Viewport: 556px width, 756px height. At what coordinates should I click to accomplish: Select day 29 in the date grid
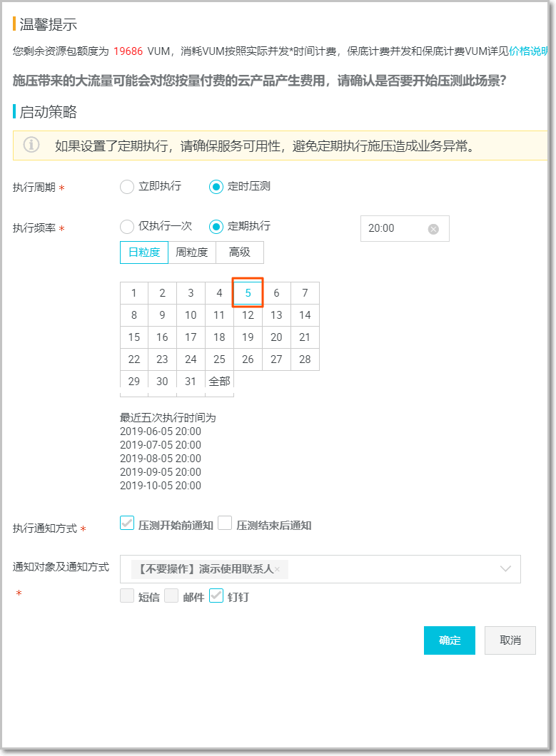tap(134, 382)
